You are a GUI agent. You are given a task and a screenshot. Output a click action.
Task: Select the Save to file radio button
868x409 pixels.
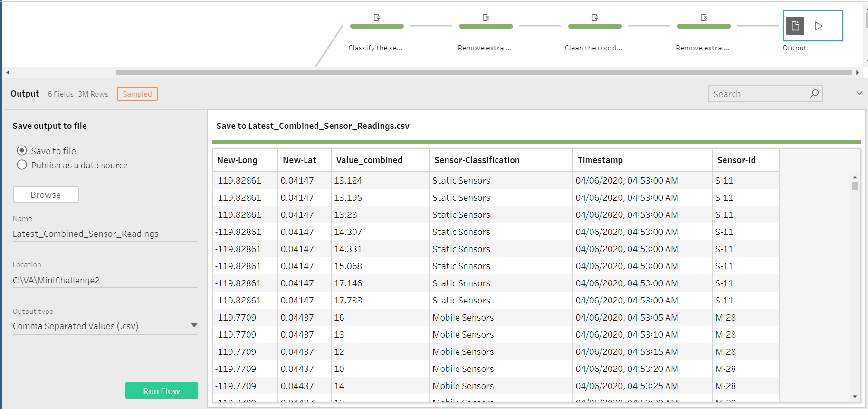(x=22, y=150)
